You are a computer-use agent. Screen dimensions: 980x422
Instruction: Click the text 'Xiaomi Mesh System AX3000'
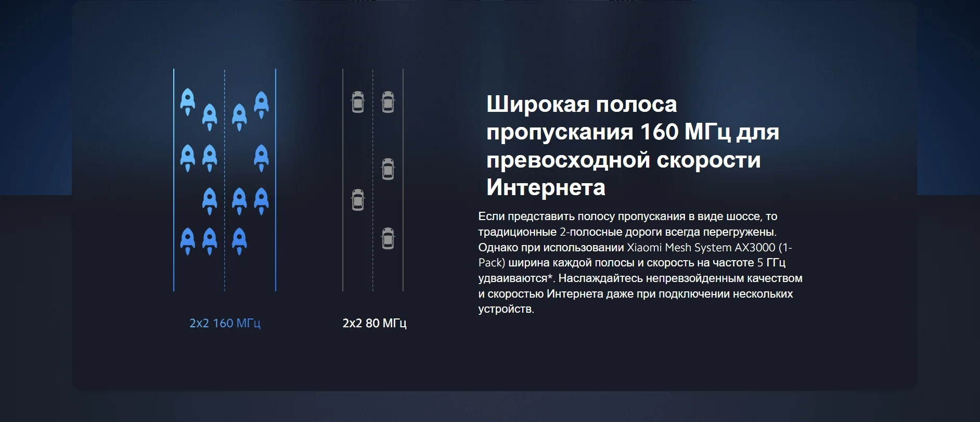click(x=701, y=247)
